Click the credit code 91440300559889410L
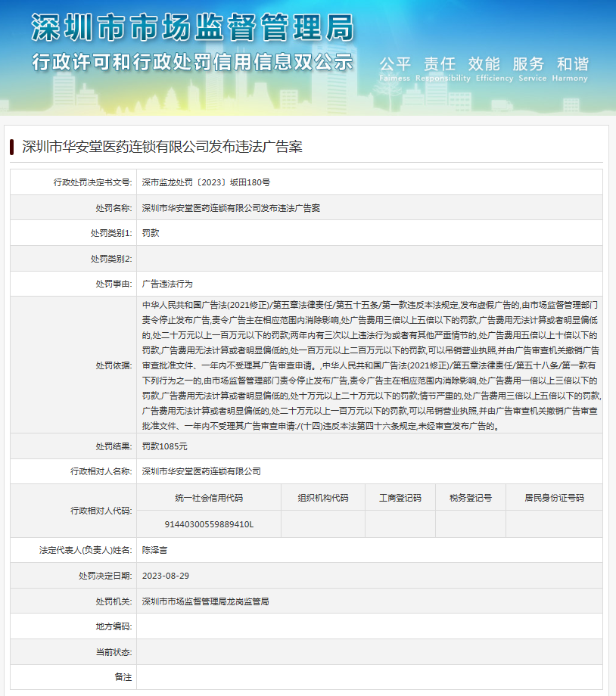This screenshot has width=616, height=696. (209, 525)
